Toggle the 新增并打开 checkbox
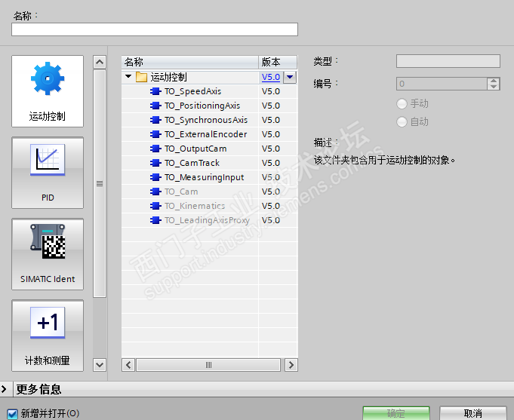Screen dimensions: 514x420 [13, 414]
